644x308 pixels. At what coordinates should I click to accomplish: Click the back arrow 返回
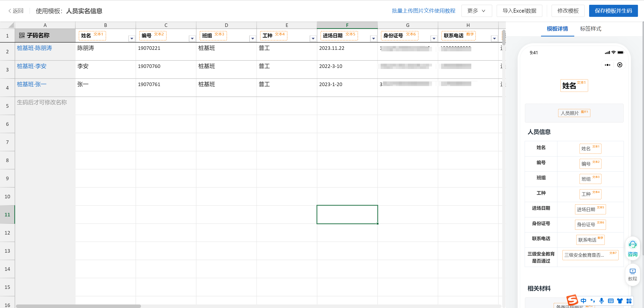click(x=16, y=11)
